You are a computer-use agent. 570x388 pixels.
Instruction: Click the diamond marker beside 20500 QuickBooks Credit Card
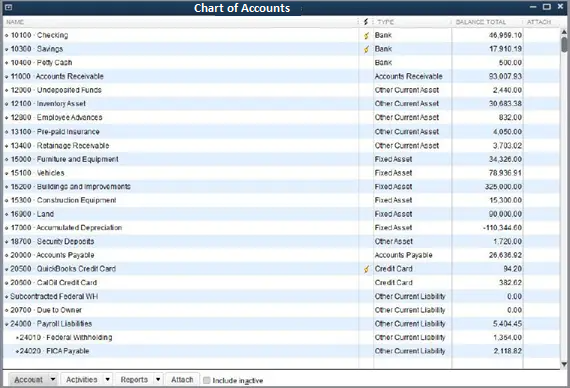(x=7, y=269)
